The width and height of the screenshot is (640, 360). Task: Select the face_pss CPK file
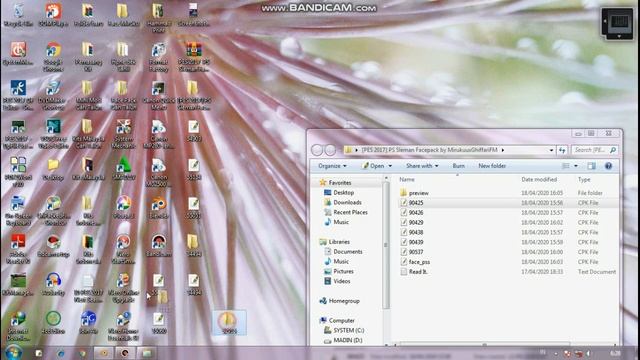(419, 262)
